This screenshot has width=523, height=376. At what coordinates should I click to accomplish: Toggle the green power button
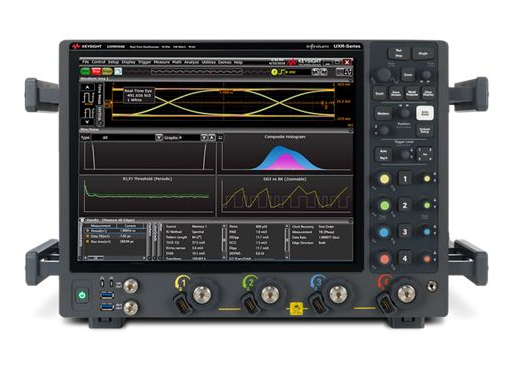[x=82, y=295]
